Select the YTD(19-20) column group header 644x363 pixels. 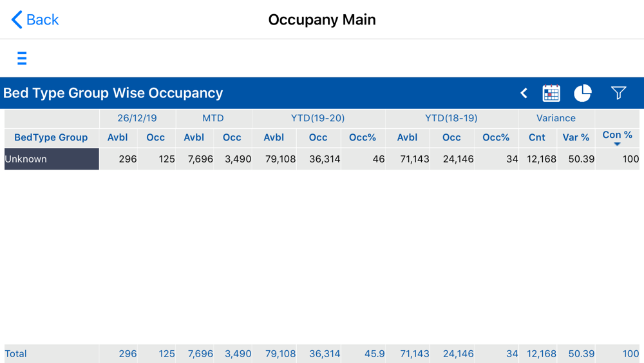point(318,118)
